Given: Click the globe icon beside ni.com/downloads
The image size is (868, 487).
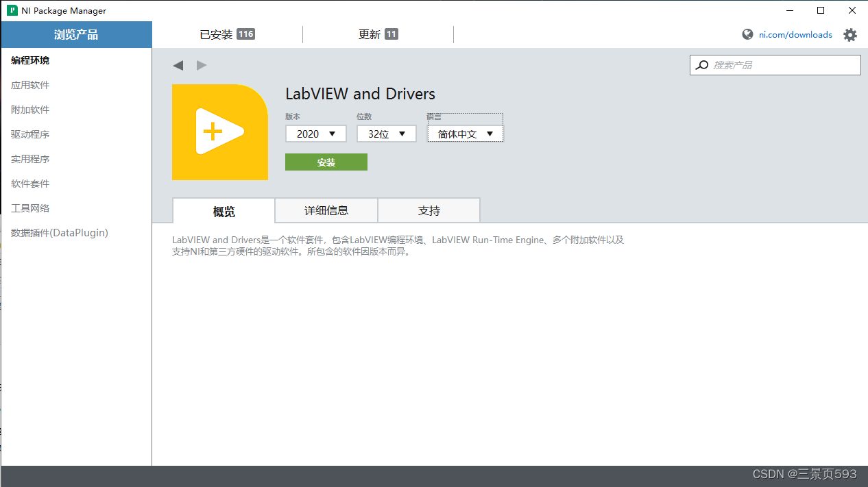Looking at the screenshot, I should pyautogui.click(x=747, y=34).
